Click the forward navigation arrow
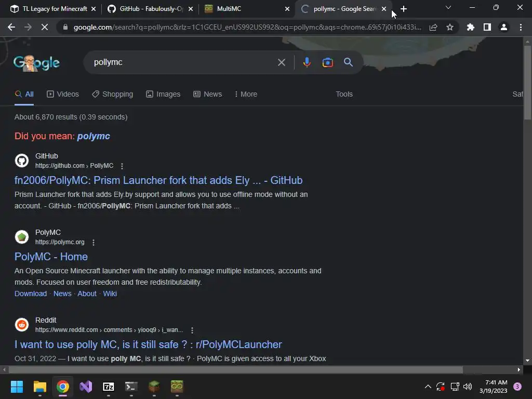The width and height of the screenshot is (532, 399). [28, 27]
